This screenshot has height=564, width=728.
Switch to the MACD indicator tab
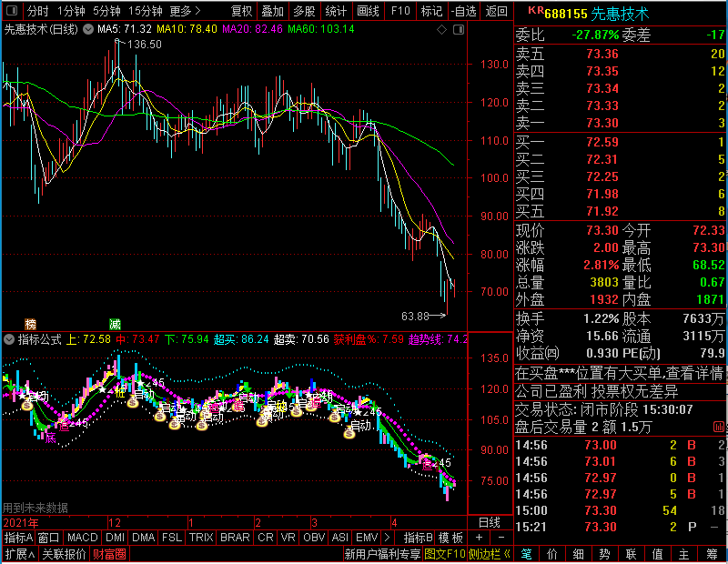(82, 538)
